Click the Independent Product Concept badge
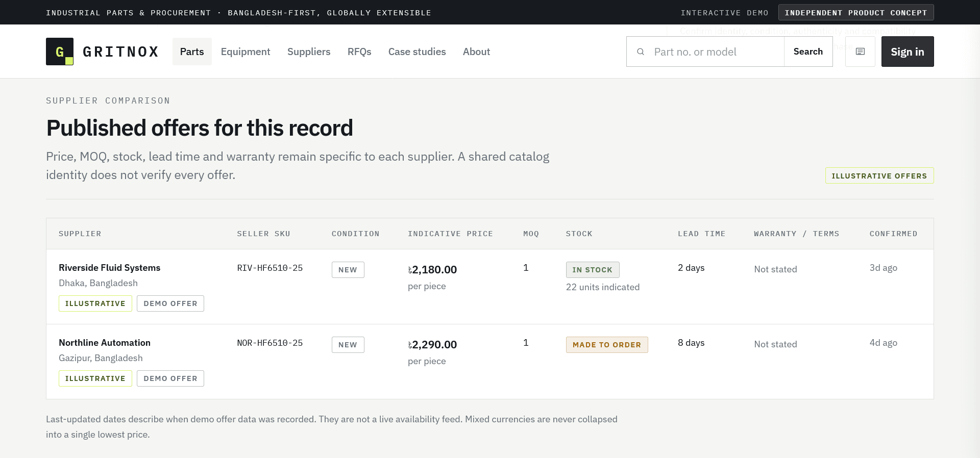This screenshot has width=980, height=458. click(x=856, y=12)
